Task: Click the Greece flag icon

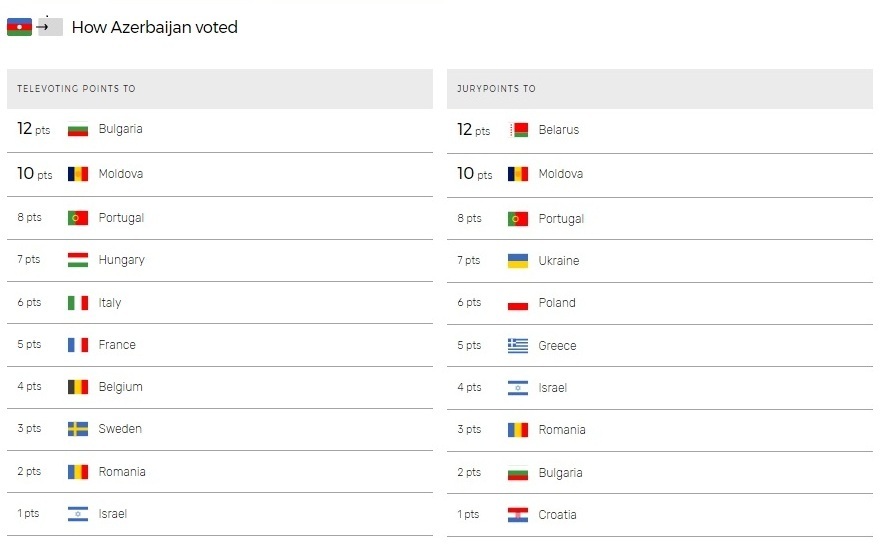Action: (518, 346)
